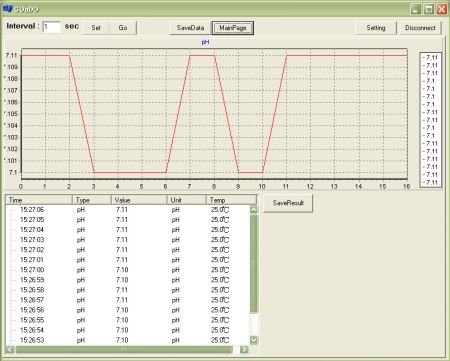Sort table by the Value column header
Screen dimensions: 450x361
tap(139, 200)
